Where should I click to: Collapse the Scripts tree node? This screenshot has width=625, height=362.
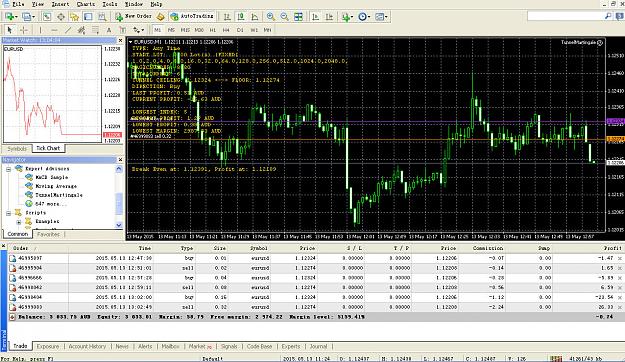[x=8, y=213]
